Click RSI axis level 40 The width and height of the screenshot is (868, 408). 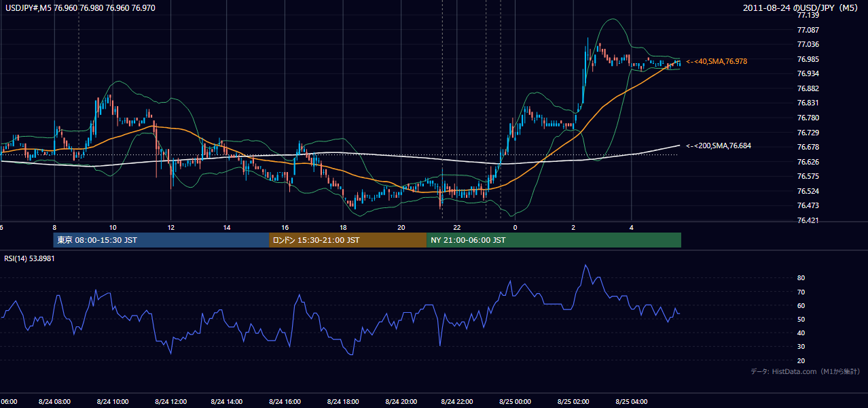[801, 333]
